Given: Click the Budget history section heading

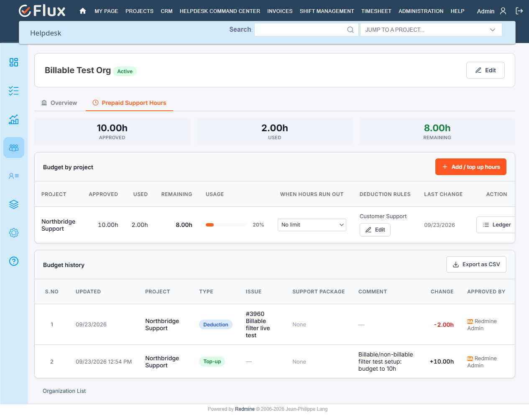Looking at the screenshot, I should pos(64,265).
